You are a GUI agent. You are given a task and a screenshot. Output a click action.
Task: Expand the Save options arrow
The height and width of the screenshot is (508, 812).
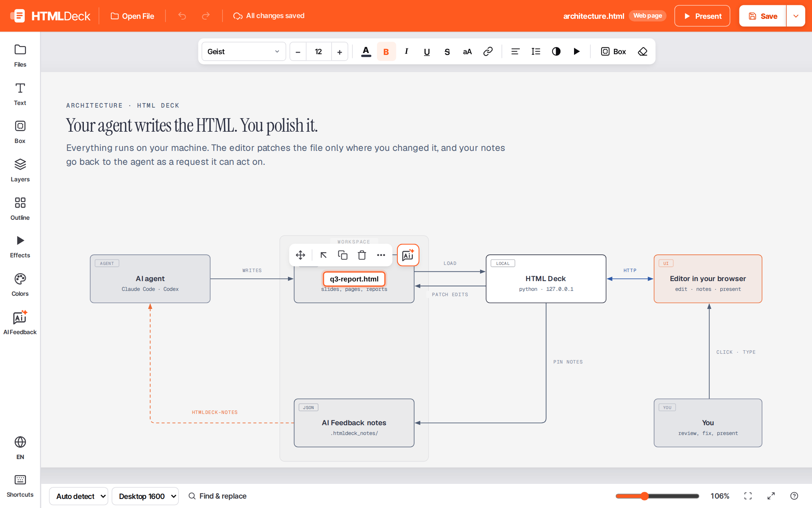(796, 16)
